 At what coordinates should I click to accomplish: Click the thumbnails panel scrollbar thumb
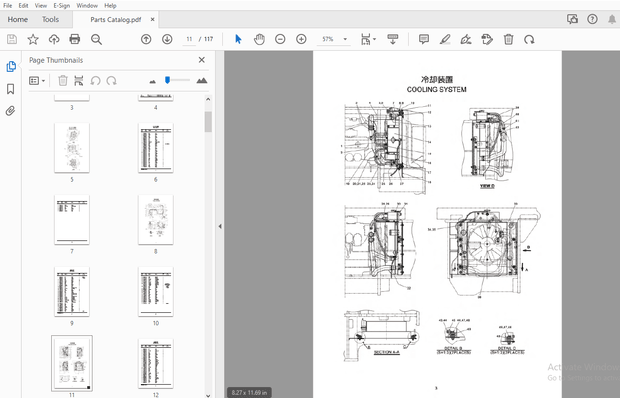pyautogui.click(x=208, y=122)
